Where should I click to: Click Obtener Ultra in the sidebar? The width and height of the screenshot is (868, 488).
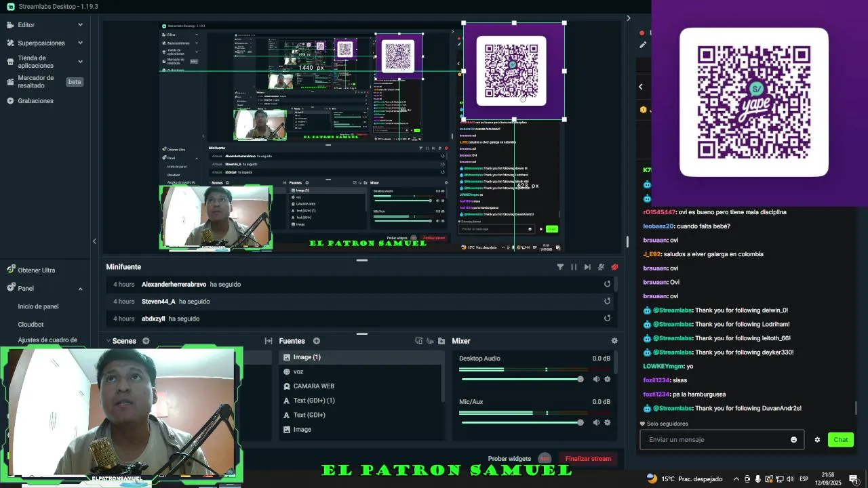tap(37, 270)
